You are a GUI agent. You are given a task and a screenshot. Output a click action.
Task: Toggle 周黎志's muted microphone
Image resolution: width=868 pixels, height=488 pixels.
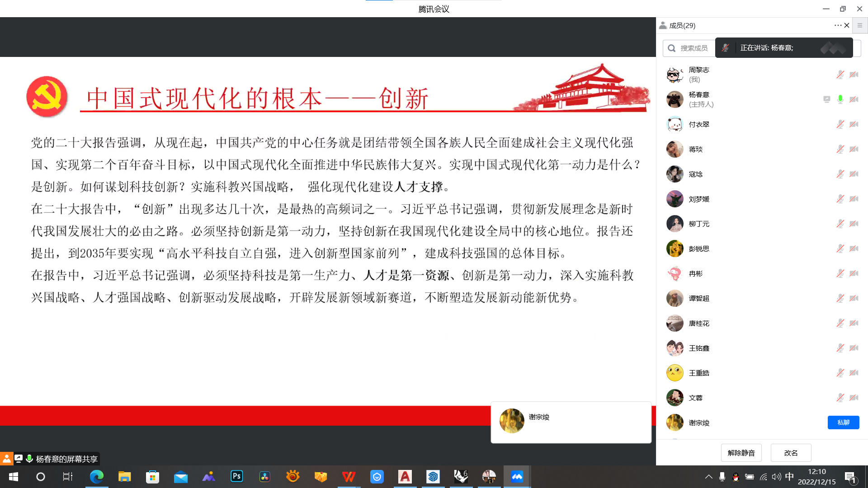pos(840,75)
